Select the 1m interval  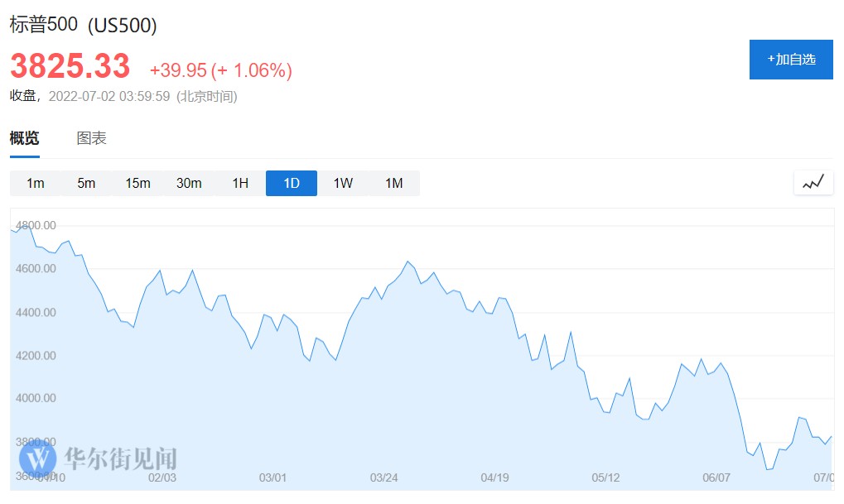(x=36, y=183)
